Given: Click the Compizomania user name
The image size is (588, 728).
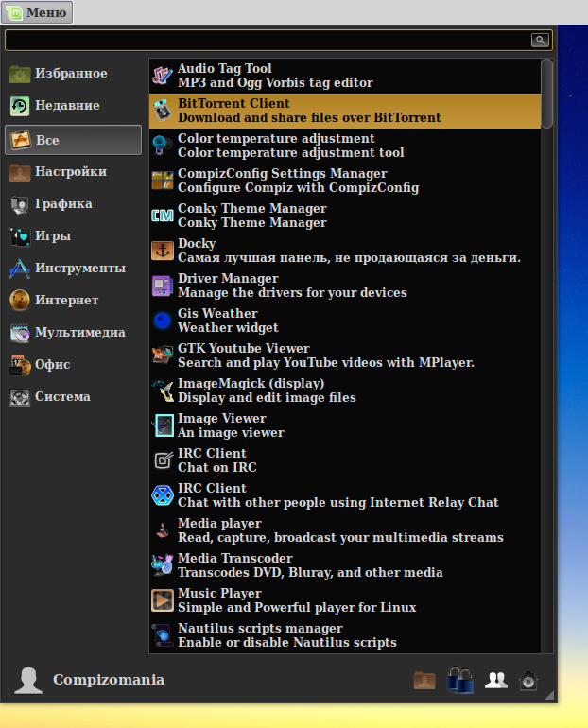Looking at the screenshot, I should pos(109,680).
